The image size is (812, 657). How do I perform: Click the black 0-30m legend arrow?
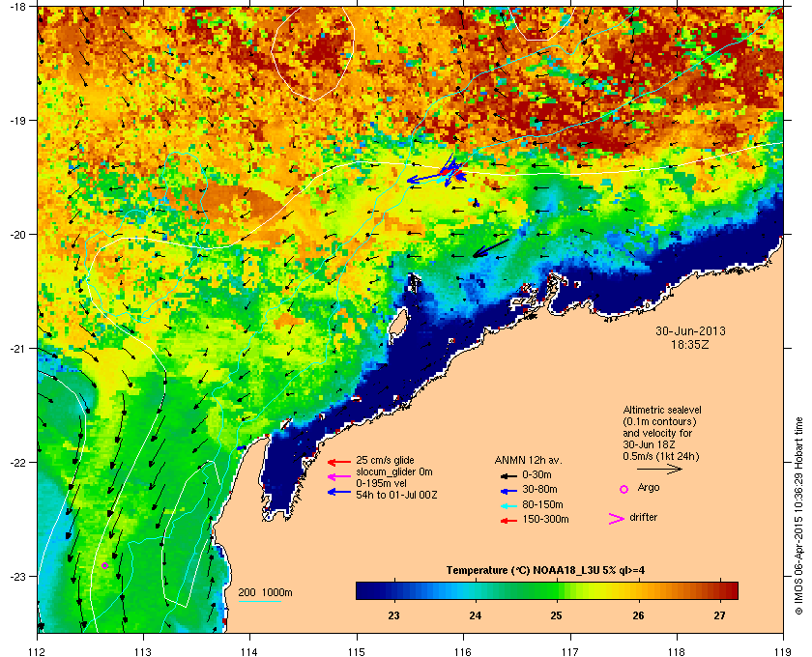click(x=508, y=475)
